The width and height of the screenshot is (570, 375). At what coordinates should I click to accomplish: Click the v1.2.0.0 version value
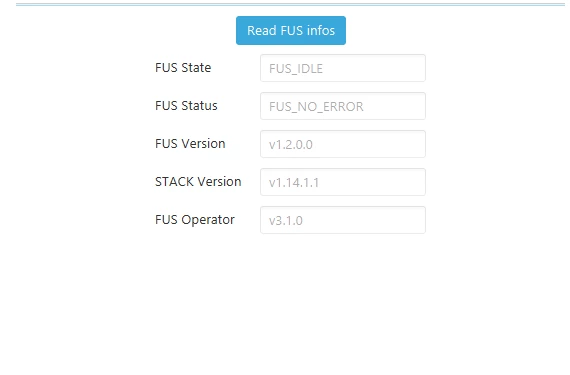[x=291, y=145]
